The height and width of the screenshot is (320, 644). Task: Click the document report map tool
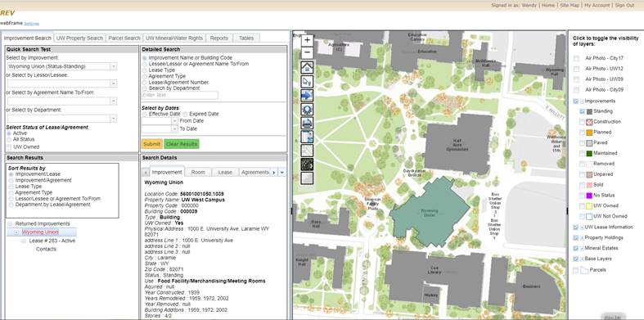pyautogui.click(x=307, y=137)
